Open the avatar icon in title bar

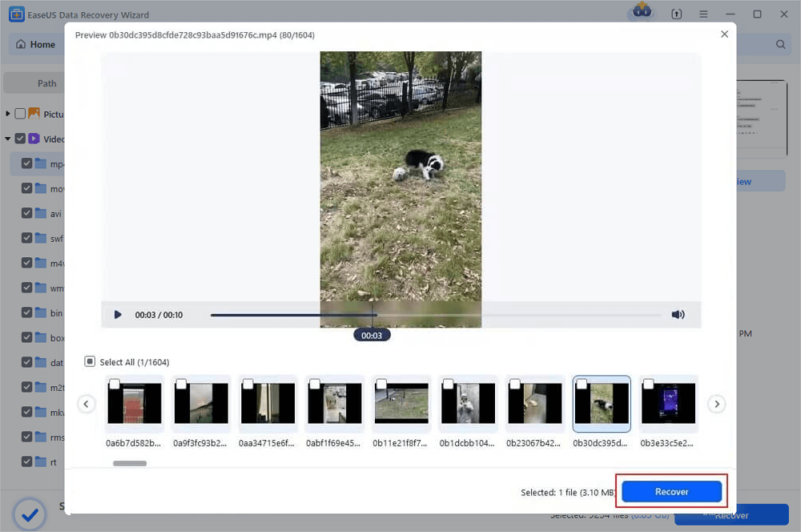[x=642, y=10]
